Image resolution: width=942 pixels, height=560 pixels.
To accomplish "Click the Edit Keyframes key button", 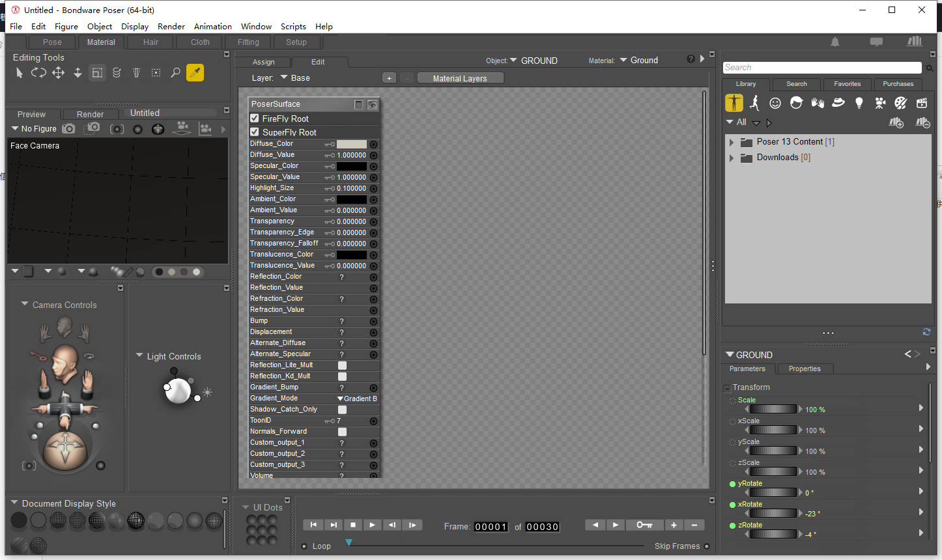I will tap(645, 525).
